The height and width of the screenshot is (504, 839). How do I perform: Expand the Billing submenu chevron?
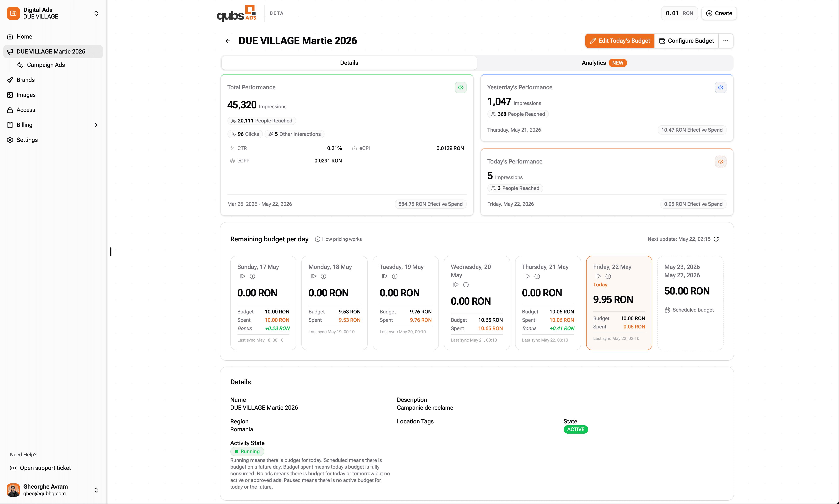point(96,125)
